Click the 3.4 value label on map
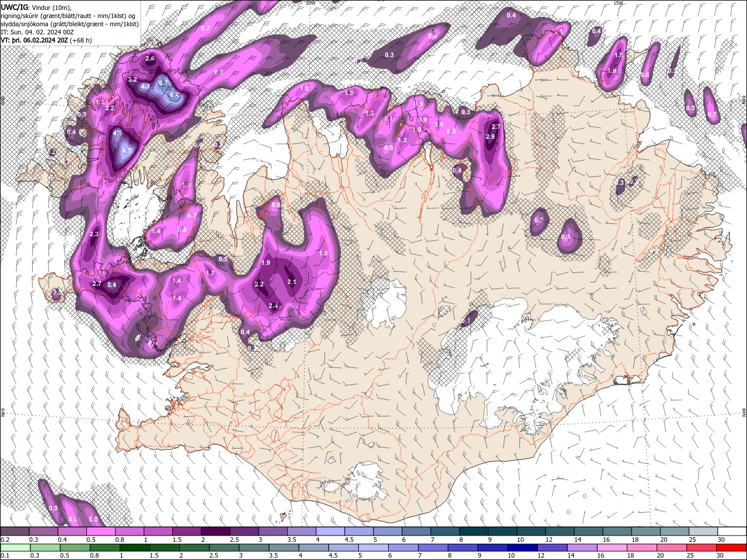 pos(112,285)
